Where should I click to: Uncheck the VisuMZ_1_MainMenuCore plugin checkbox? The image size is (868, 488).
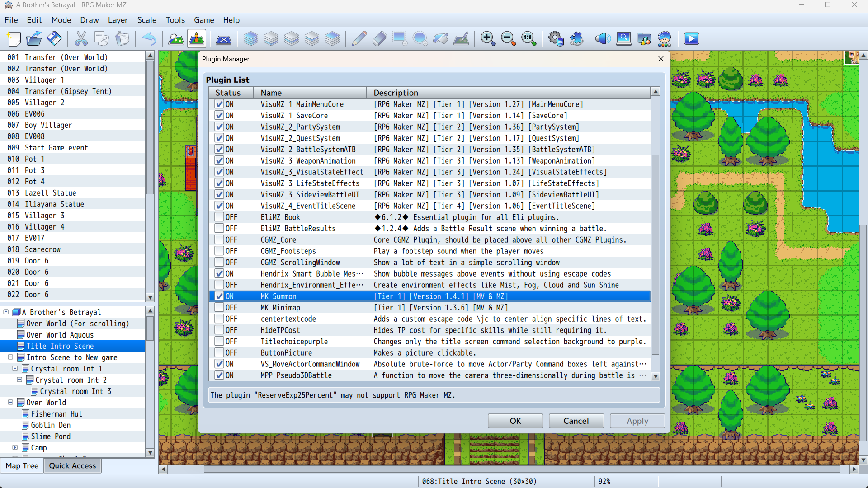[219, 104]
